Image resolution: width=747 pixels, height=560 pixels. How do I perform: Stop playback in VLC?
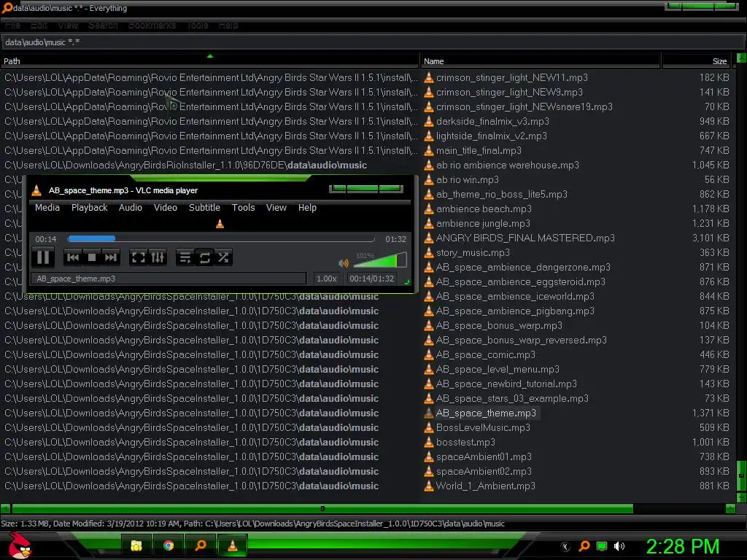point(92,257)
